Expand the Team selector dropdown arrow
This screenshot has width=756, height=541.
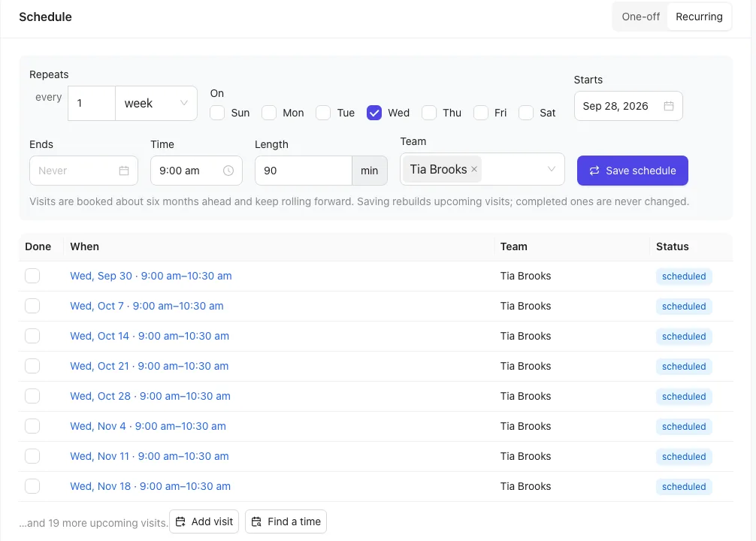551,169
